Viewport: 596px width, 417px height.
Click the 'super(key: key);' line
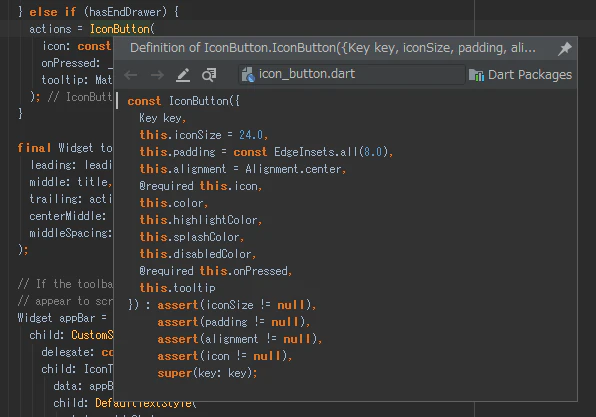point(207,373)
